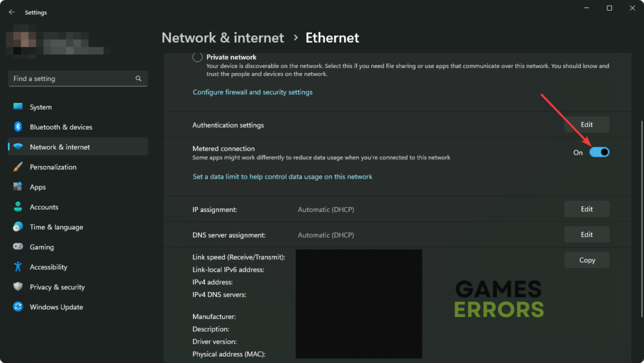Open the Accessibility settings icon
This screenshot has width=644, height=363.
(18, 267)
